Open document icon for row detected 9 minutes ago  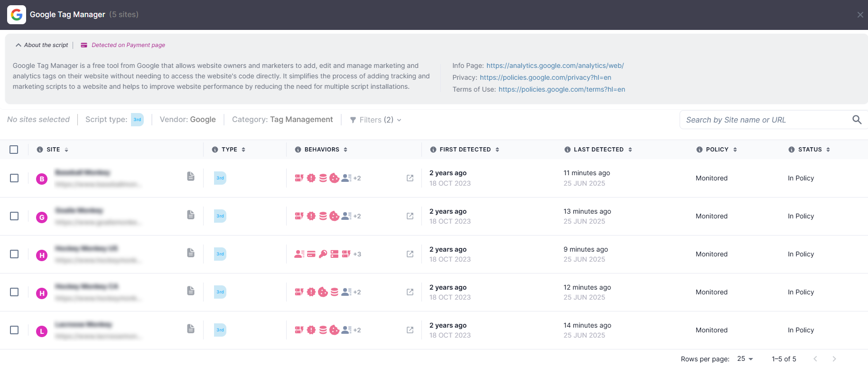(x=191, y=253)
